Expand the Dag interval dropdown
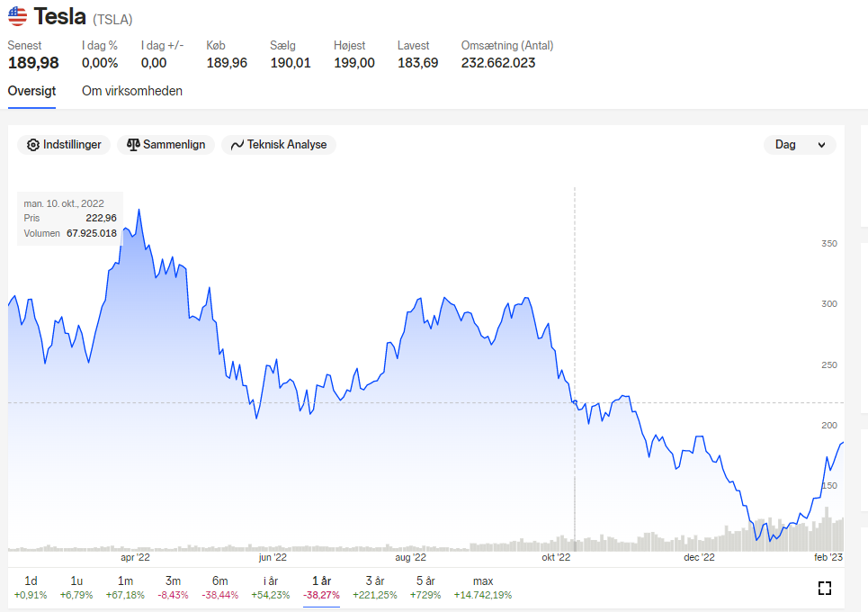 tap(800, 145)
